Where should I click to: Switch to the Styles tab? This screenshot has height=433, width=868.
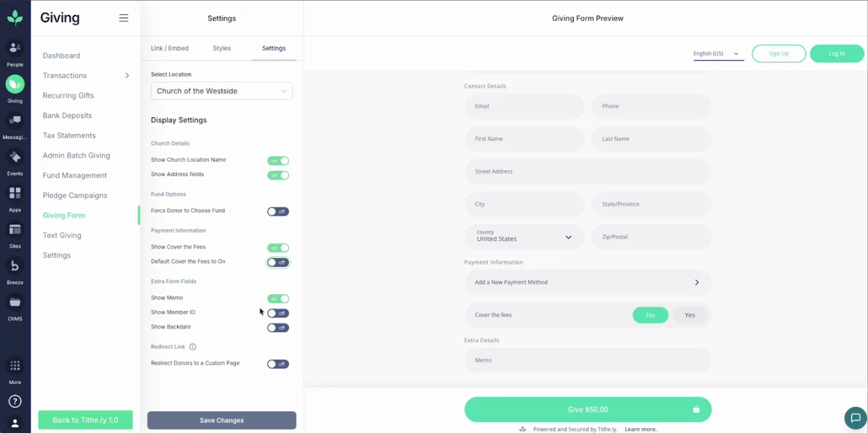point(222,48)
